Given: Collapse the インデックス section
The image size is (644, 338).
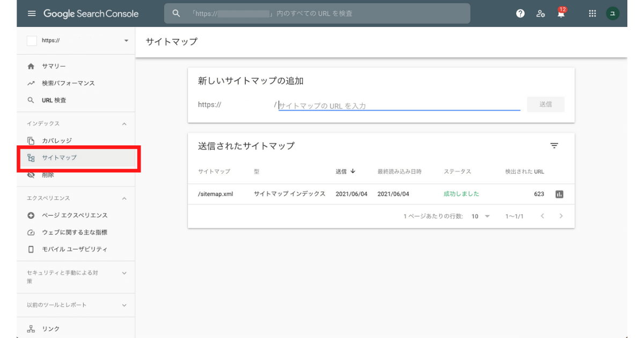Looking at the screenshot, I should 125,124.
